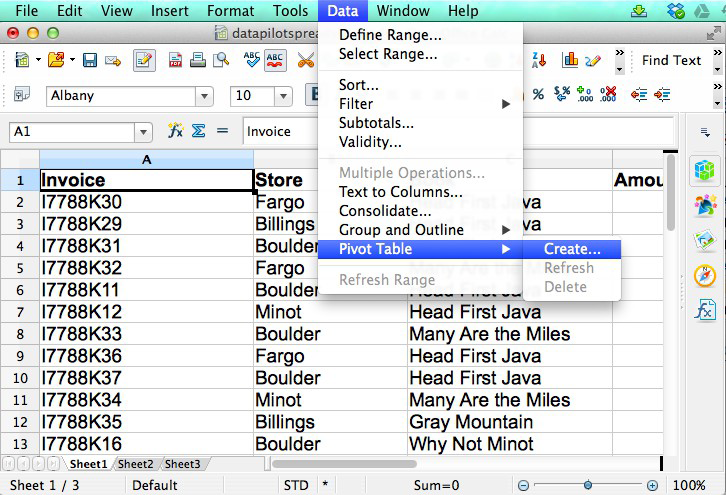Open sidebar Gallery icon
Image resolution: width=726 pixels, height=495 pixels.
pos(705,241)
